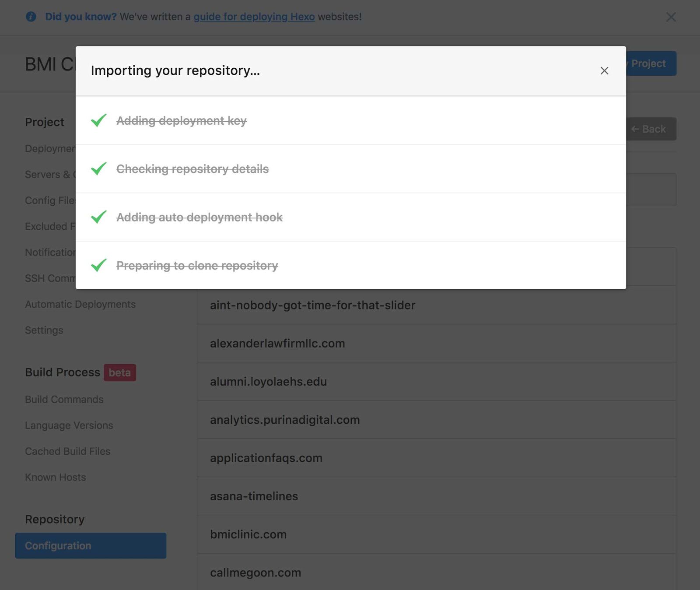This screenshot has height=590, width=700.
Task: Select bmiclinic.com repository
Action: pos(437,534)
